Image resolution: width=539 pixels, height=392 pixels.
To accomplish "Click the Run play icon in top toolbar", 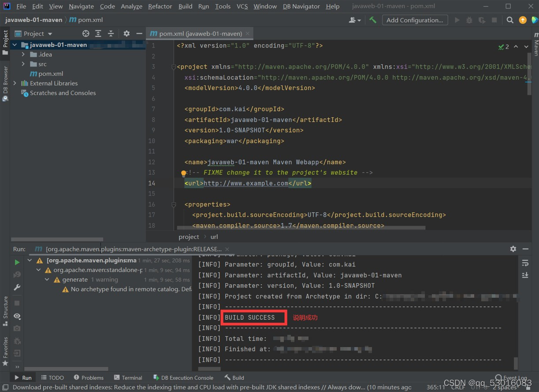I will pyautogui.click(x=457, y=20).
